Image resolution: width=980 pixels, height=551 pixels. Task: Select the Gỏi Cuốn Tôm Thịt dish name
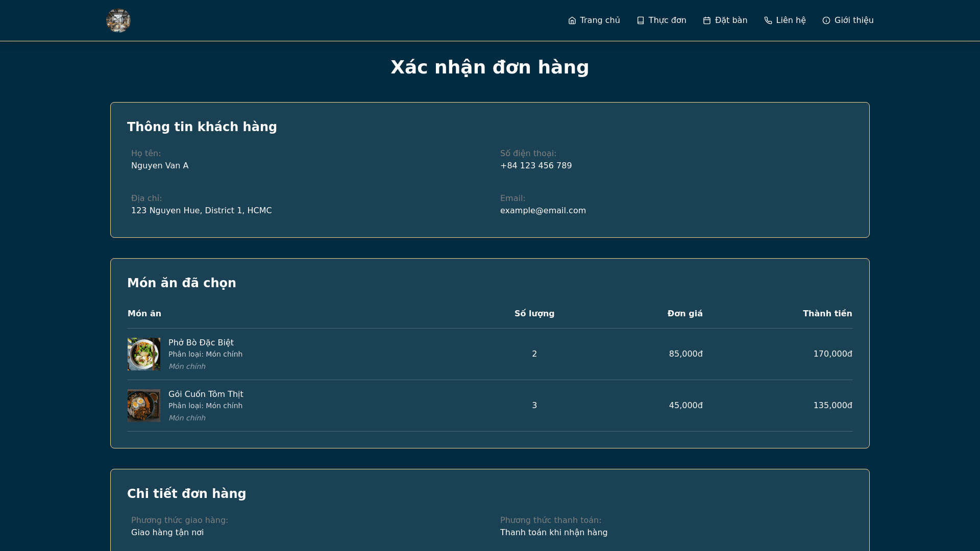pyautogui.click(x=206, y=394)
